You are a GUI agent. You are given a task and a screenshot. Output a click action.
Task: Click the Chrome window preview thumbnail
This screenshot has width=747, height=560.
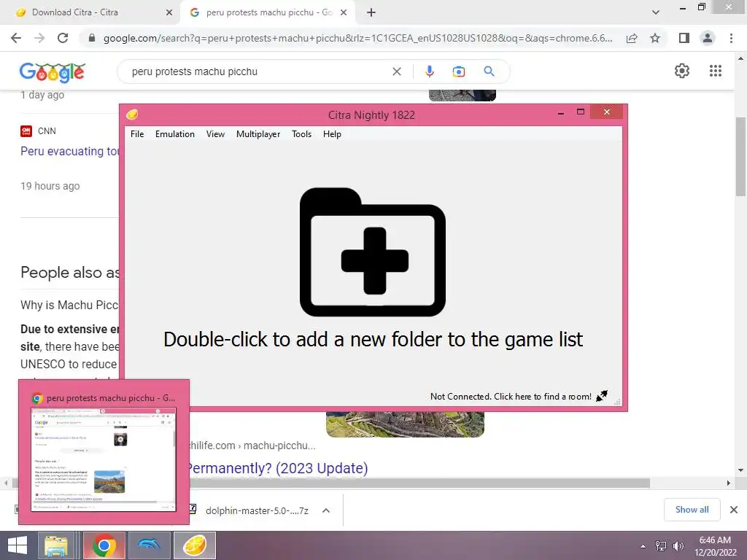pyautogui.click(x=104, y=459)
